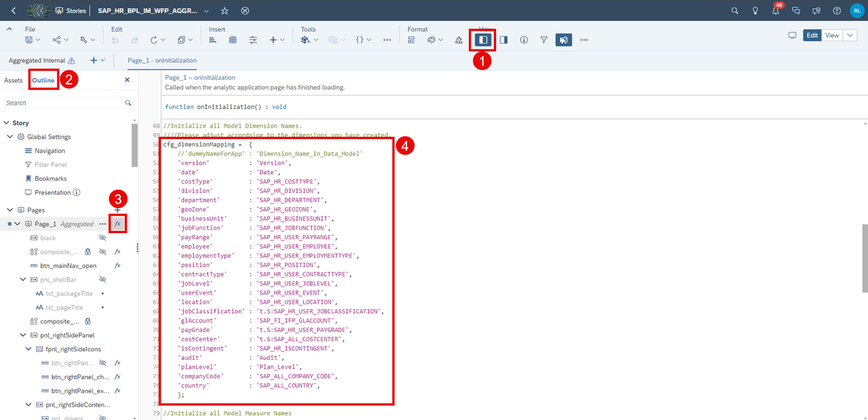Image resolution: width=868 pixels, height=420 pixels.
Task: Open the right side panel icon
Action: click(x=504, y=40)
